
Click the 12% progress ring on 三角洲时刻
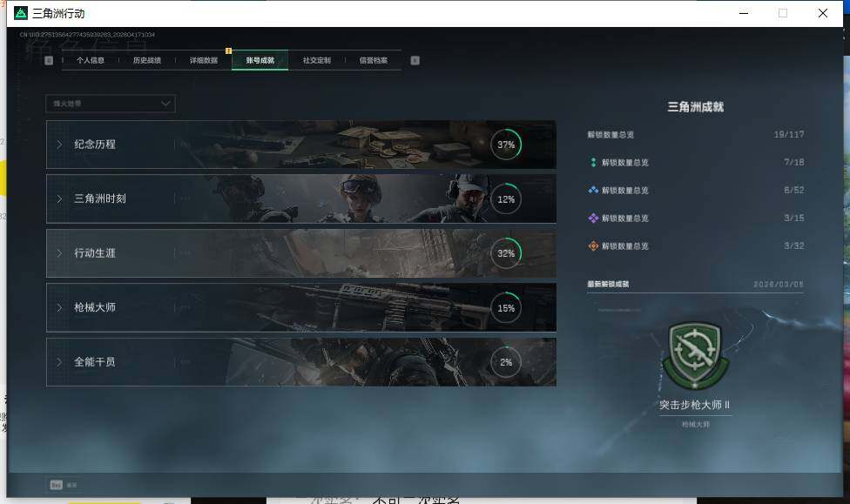[506, 198]
